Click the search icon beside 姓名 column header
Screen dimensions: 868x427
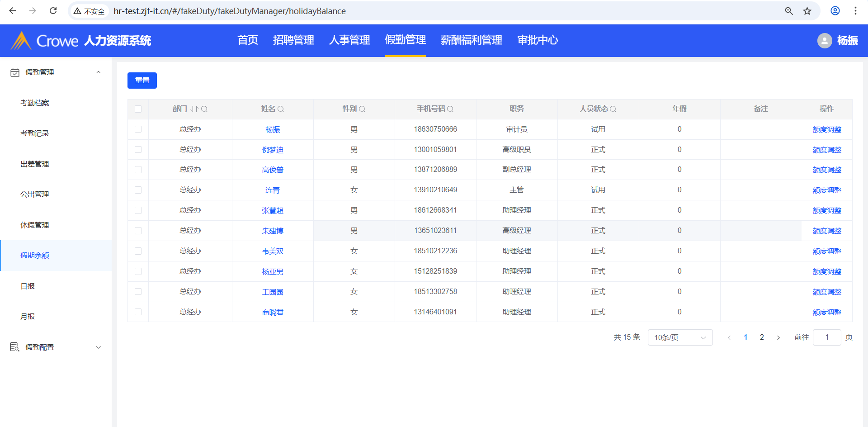pos(281,109)
